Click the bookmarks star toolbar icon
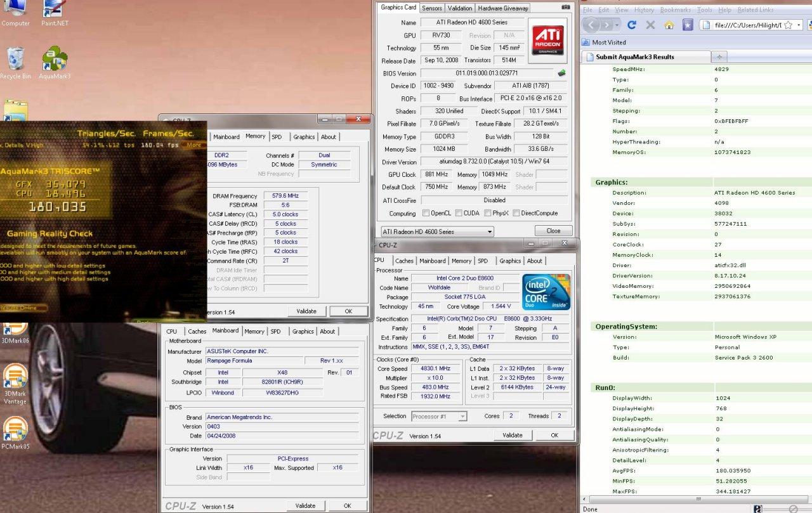Image resolution: width=812 pixels, height=513 pixels. coord(688,25)
